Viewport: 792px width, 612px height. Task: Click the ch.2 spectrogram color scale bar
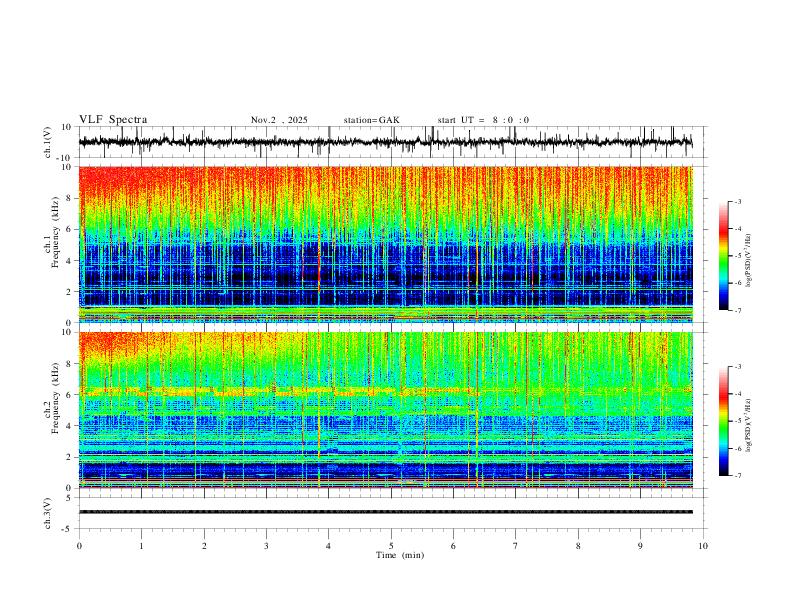tap(723, 421)
